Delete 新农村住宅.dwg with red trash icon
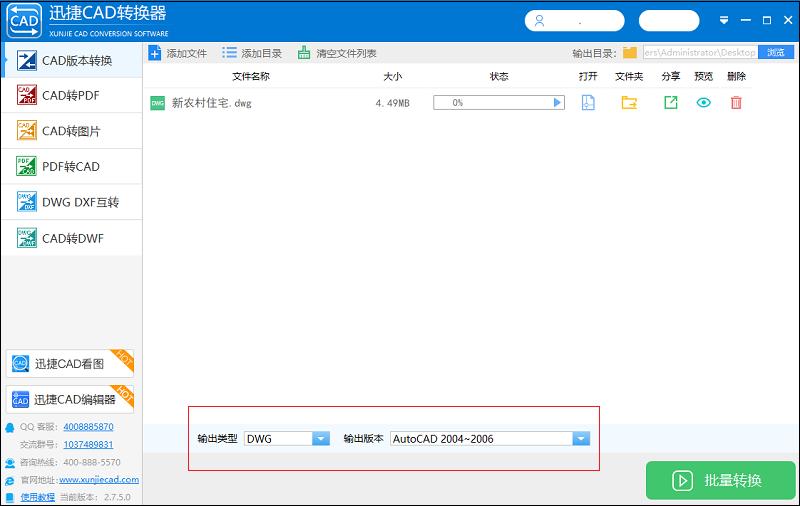The height and width of the screenshot is (506, 800). [x=736, y=103]
